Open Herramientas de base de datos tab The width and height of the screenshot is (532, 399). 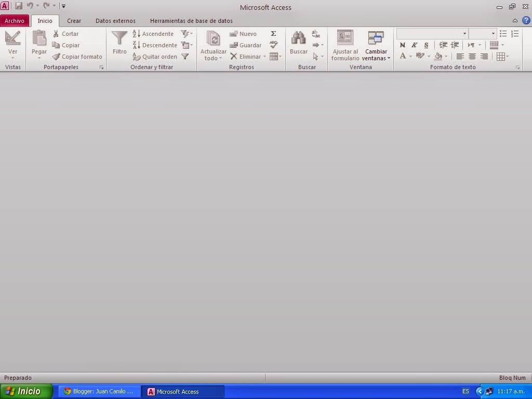pos(191,21)
